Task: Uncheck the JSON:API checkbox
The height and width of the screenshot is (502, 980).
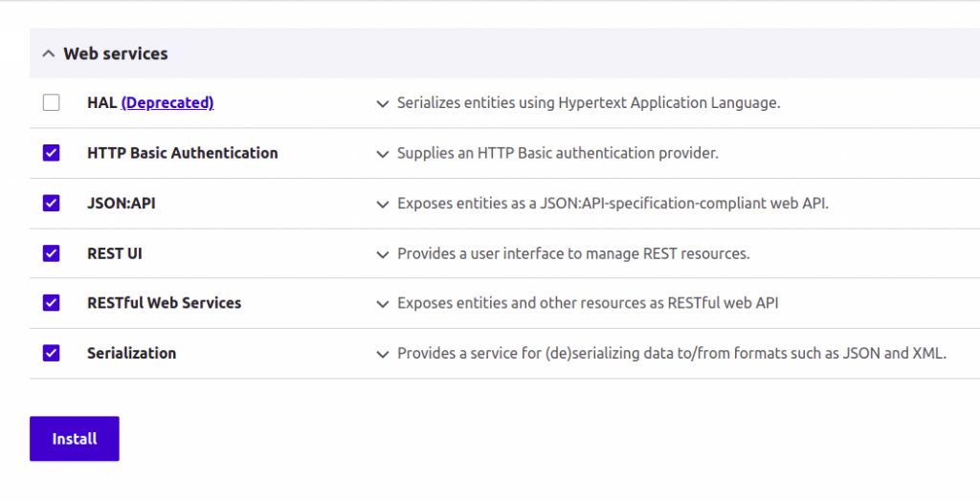Action: click(52, 203)
